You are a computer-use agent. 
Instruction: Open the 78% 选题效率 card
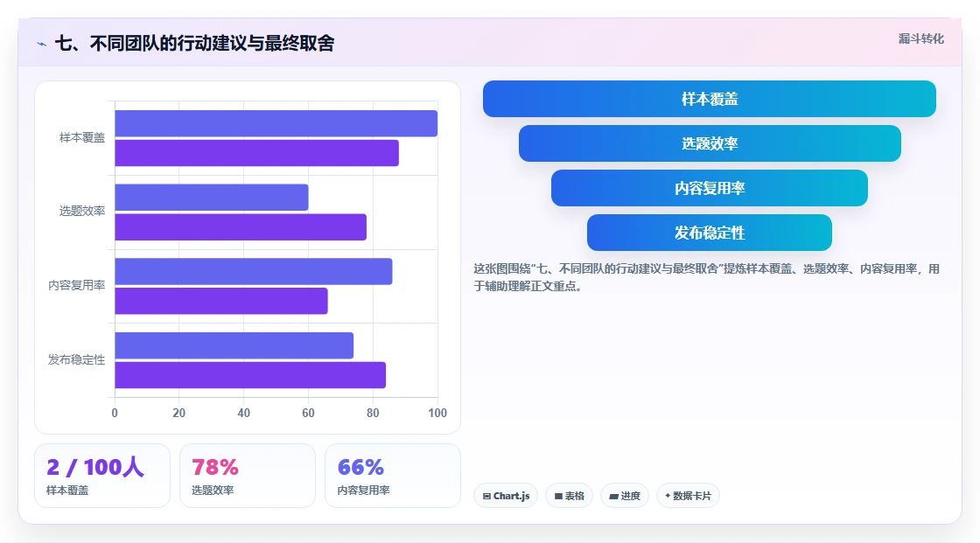pyautogui.click(x=248, y=476)
